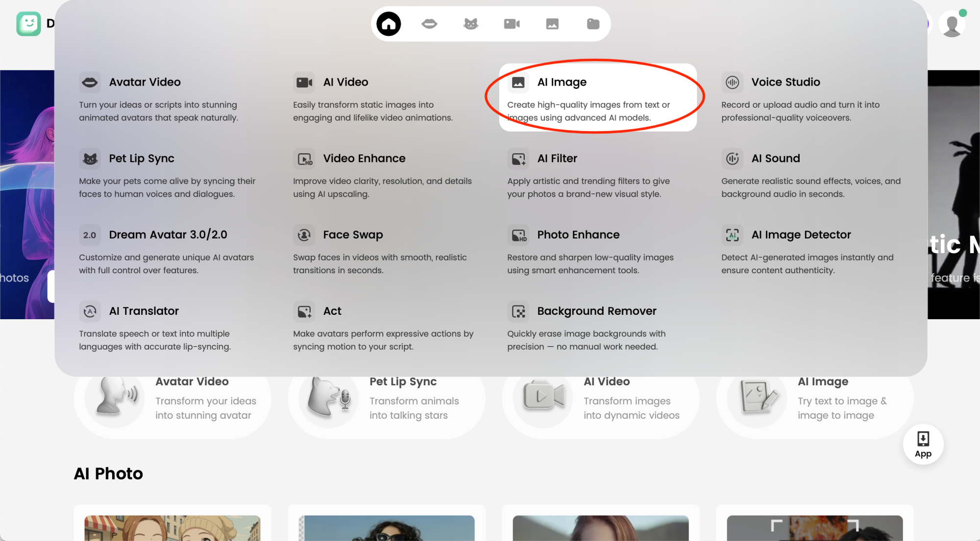
Task: Choose Background Remover menu option
Action: pos(596,311)
